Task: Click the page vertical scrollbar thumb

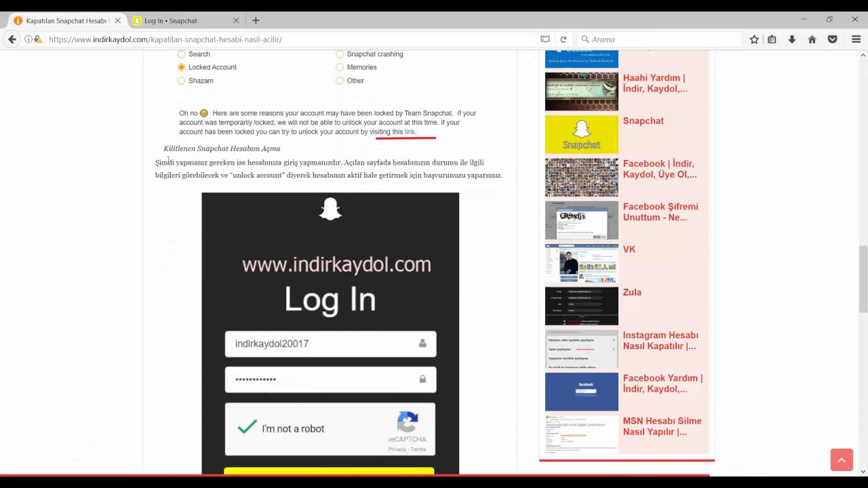Action: pos(863,279)
